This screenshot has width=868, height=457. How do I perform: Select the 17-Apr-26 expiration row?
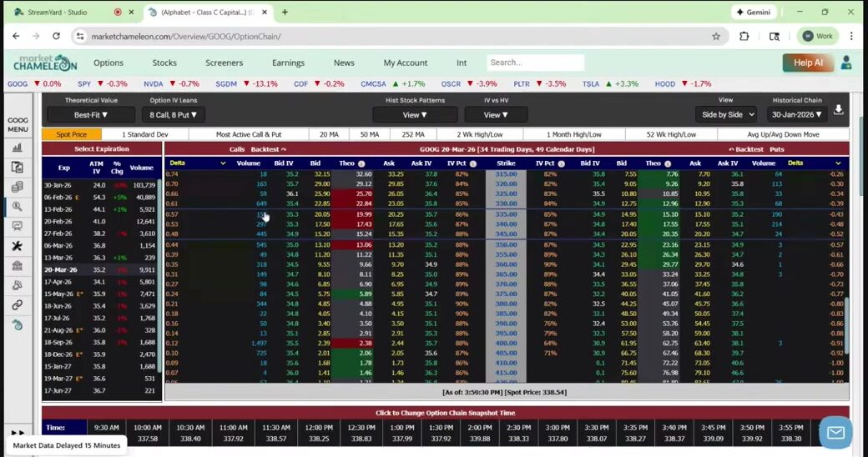pos(100,282)
